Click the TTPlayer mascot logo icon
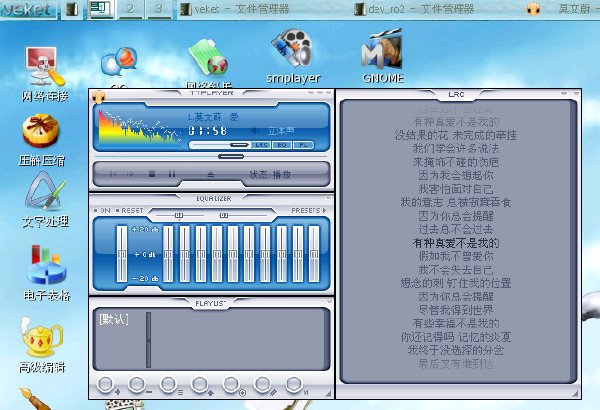The height and width of the screenshot is (410, 600). pos(99,97)
